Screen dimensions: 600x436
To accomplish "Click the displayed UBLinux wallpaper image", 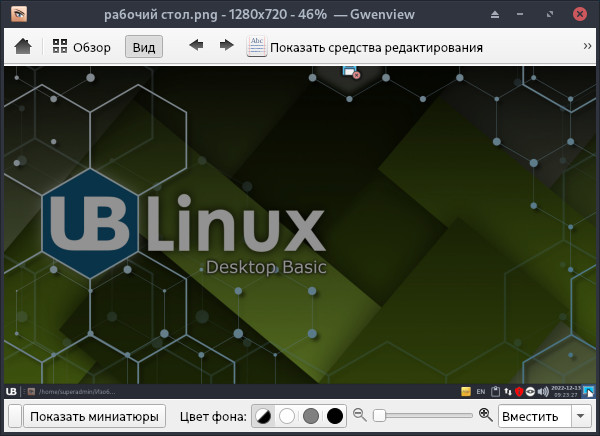I will coord(300,232).
